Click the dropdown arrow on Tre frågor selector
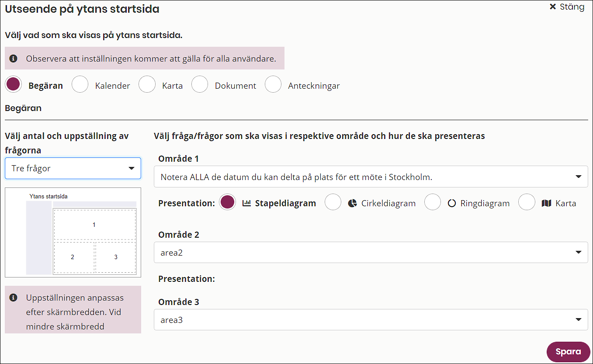 pos(132,168)
